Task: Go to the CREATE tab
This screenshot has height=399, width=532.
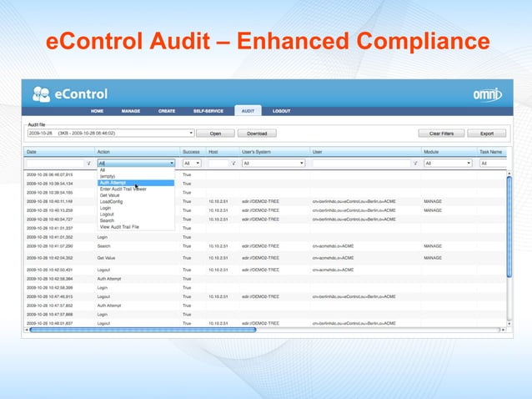Action: [167, 111]
